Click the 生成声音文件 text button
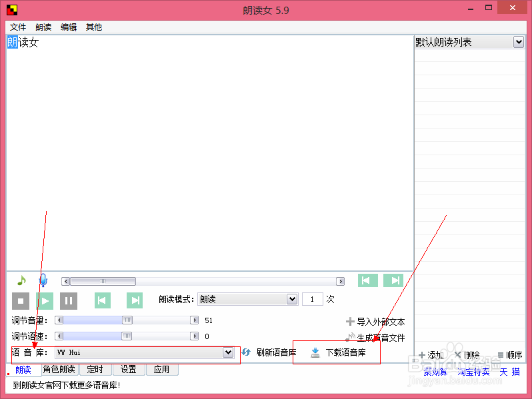 point(381,337)
